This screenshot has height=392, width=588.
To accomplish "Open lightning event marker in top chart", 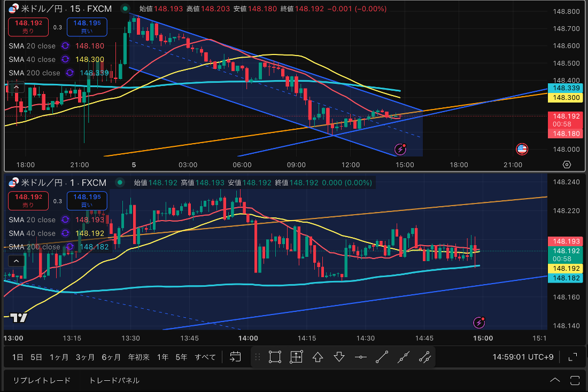I will pyautogui.click(x=400, y=149).
